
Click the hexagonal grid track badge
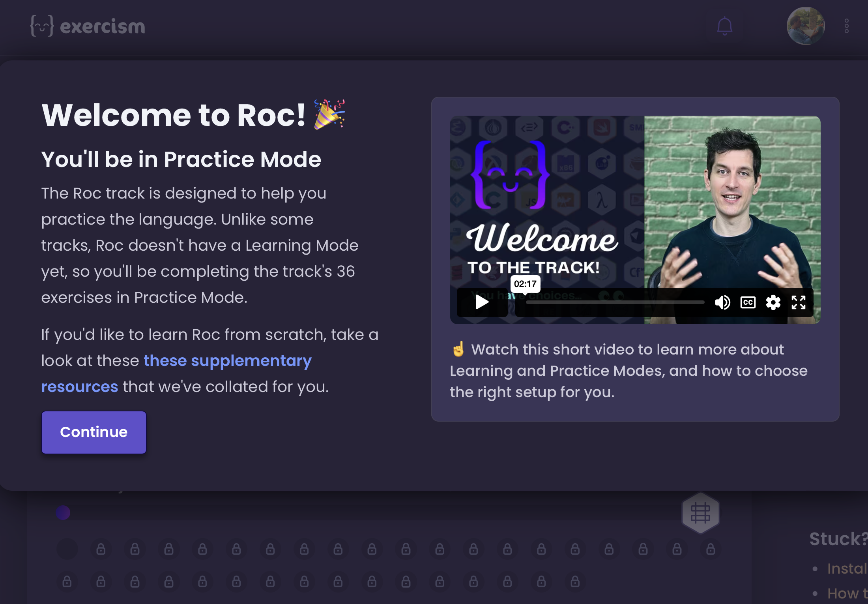(x=700, y=513)
